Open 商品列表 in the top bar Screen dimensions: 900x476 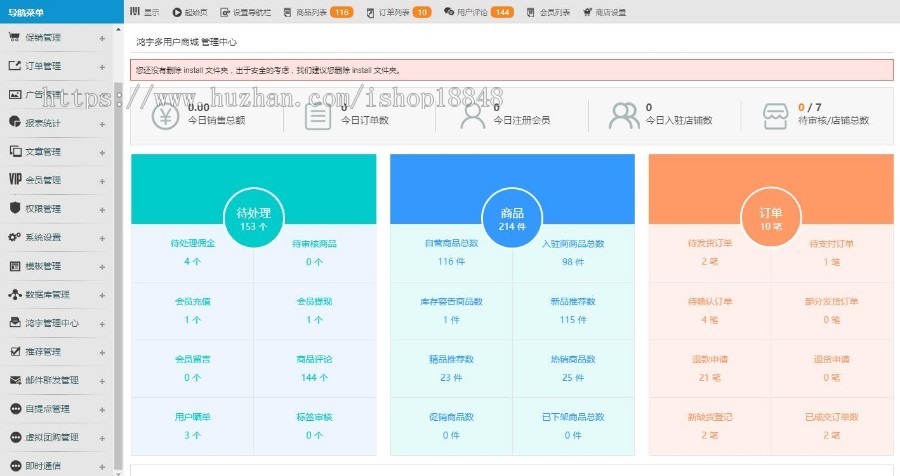tap(311, 12)
